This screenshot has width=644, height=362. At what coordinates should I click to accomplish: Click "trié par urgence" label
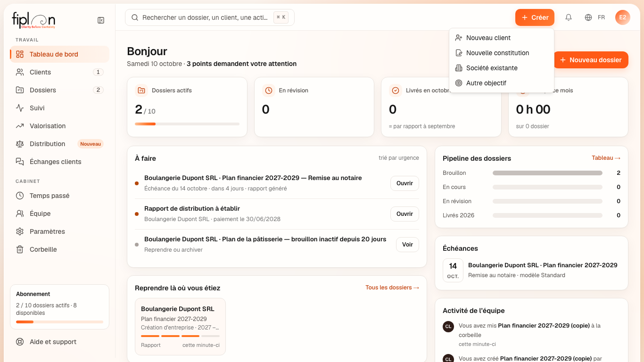coord(399,158)
